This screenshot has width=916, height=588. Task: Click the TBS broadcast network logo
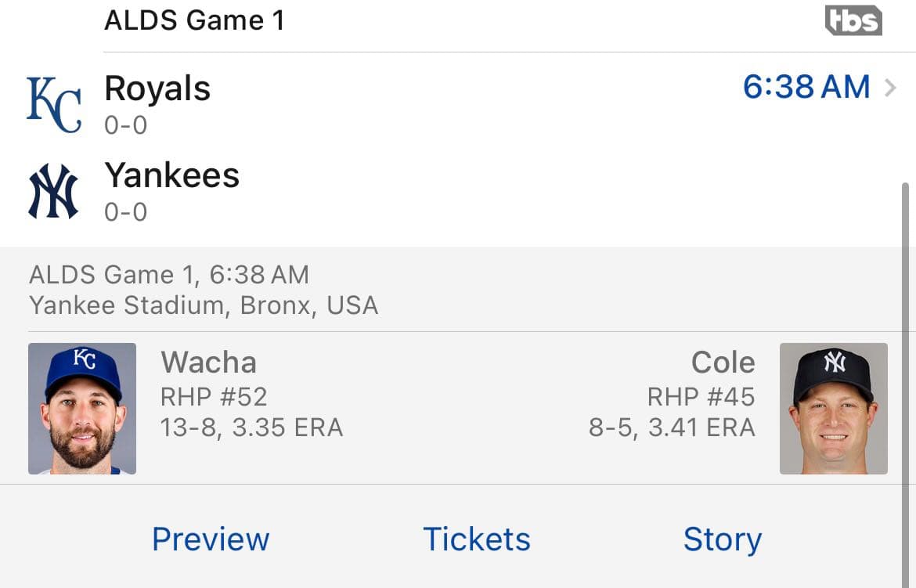854,21
